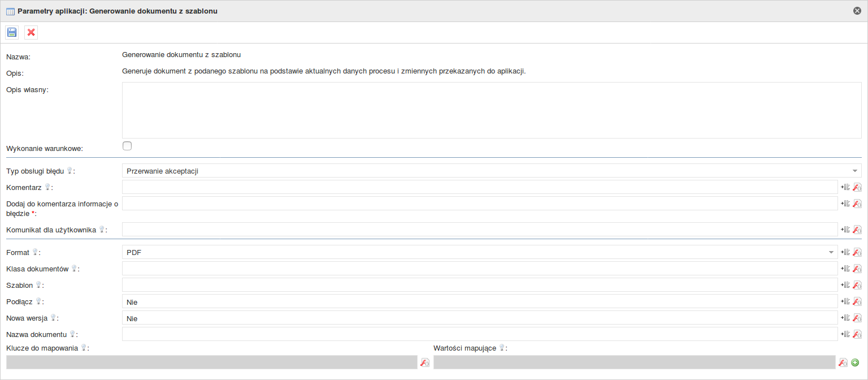Click the Nazwa value "Generowanie dokumentu z szablonu"
This screenshot has height=380, width=868.
(x=181, y=55)
